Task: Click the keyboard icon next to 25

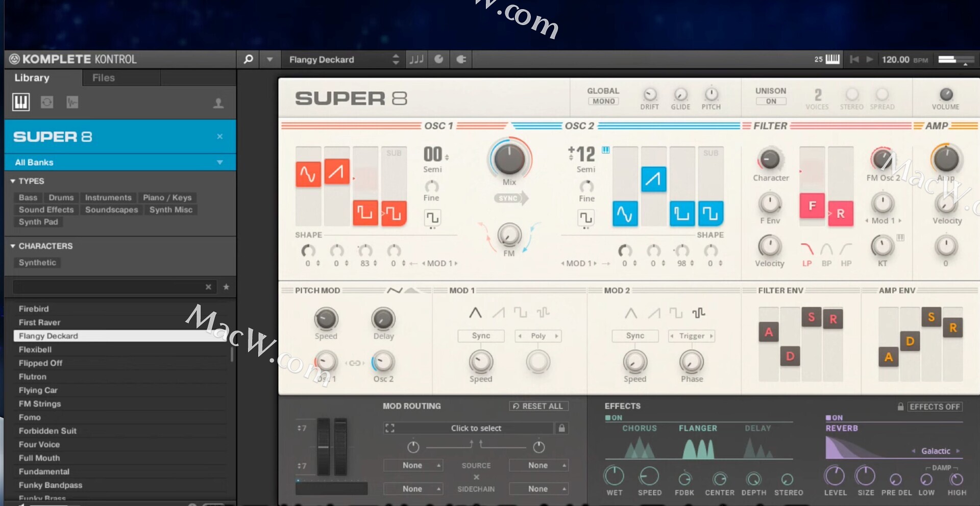Action: point(832,59)
